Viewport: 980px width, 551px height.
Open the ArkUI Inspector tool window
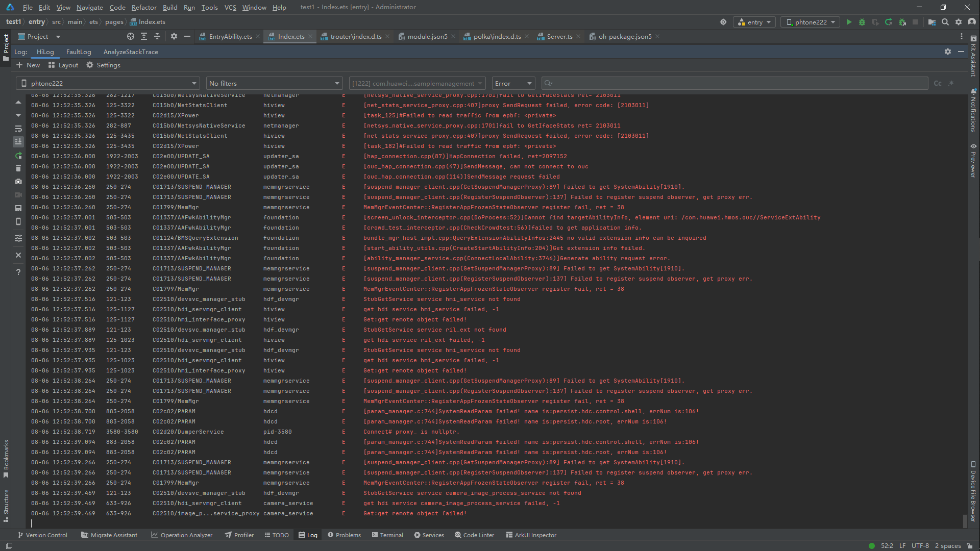(531, 535)
